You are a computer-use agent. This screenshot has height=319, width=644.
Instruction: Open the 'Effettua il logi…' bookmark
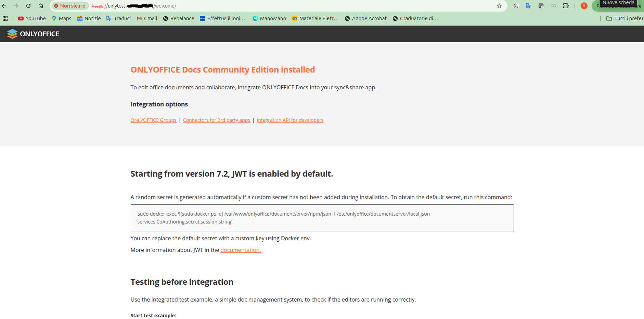coord(222,18)
